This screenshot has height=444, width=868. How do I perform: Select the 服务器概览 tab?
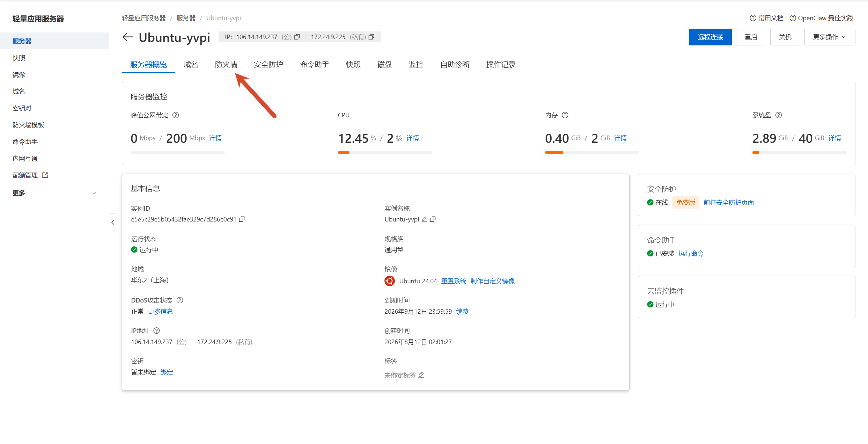[148, 65]
